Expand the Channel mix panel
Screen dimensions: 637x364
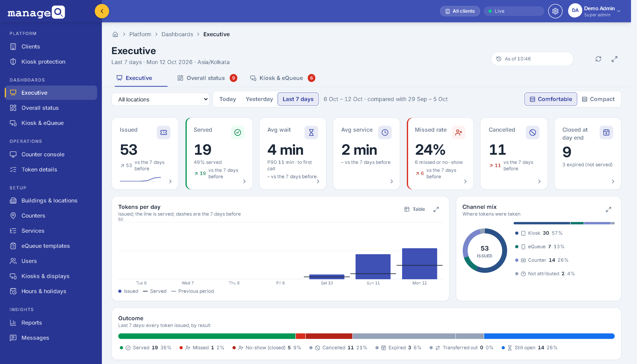[608, 209]
